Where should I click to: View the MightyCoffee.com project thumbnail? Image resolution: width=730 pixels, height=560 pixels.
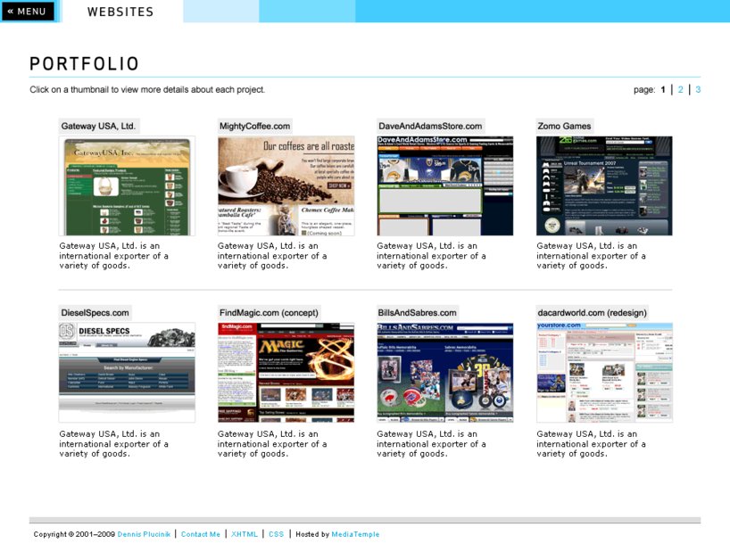286,185
